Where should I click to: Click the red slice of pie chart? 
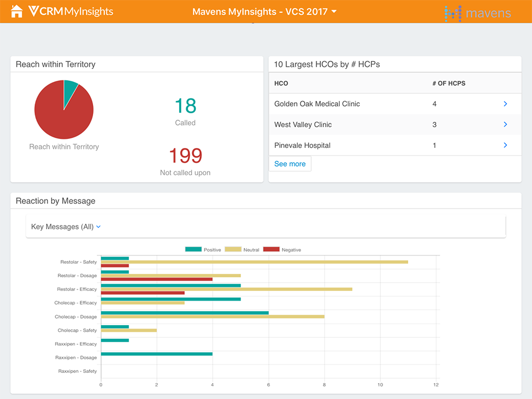click(x=59, y=117)
